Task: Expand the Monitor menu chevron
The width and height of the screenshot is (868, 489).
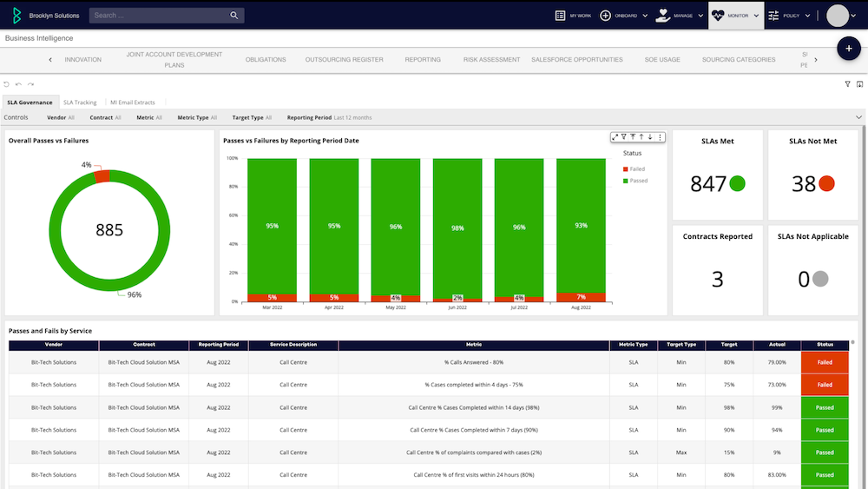Action: (756, 16)
